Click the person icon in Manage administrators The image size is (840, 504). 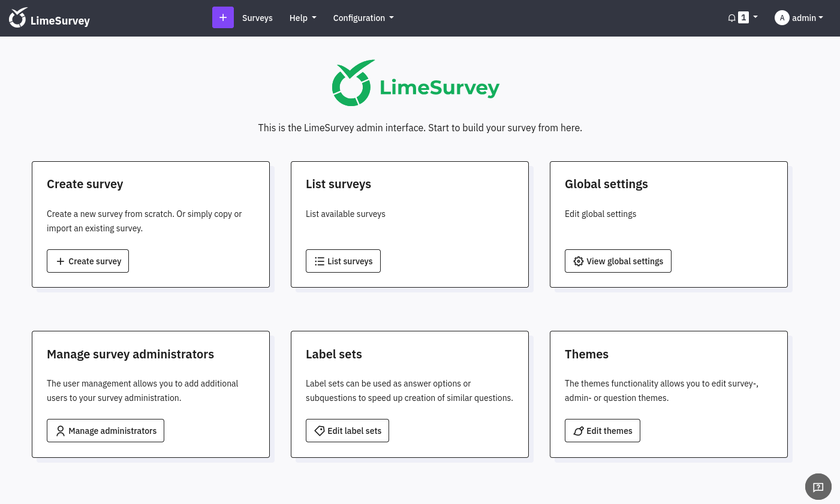(61, 431)
